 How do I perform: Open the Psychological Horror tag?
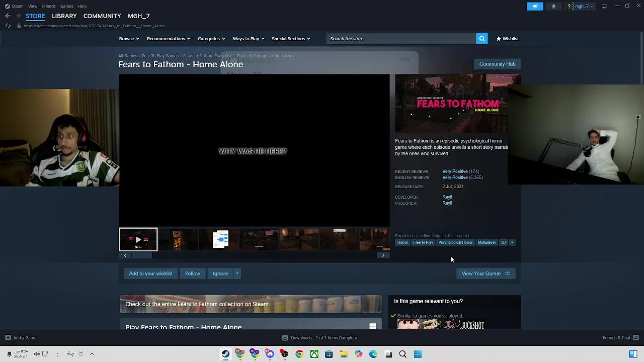455,242
